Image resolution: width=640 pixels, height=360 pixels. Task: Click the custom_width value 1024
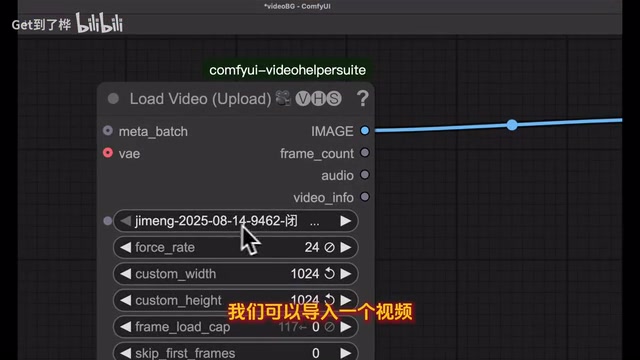[305, 274]
